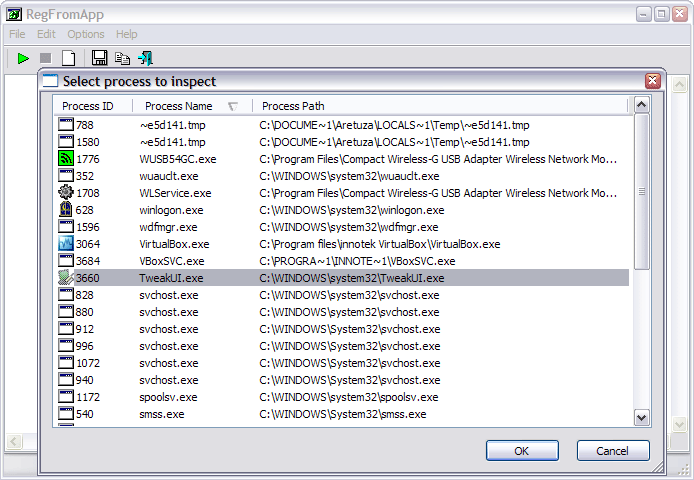The height and width of the screenshot is (480, 694).
Task: Click window icon of process 880
Action: click(x=66, y=311)
